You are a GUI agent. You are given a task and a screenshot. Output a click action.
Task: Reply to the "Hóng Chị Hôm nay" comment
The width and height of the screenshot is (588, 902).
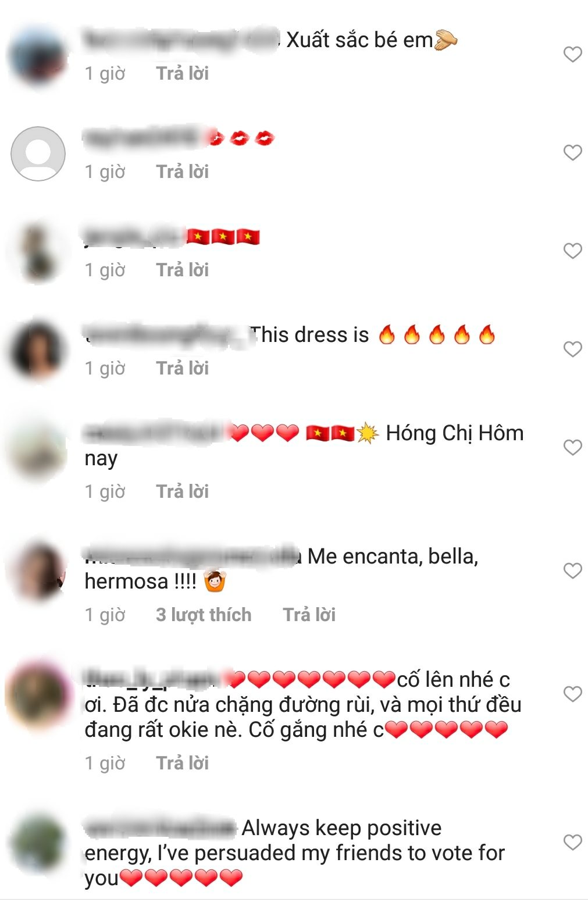(182, 491)
